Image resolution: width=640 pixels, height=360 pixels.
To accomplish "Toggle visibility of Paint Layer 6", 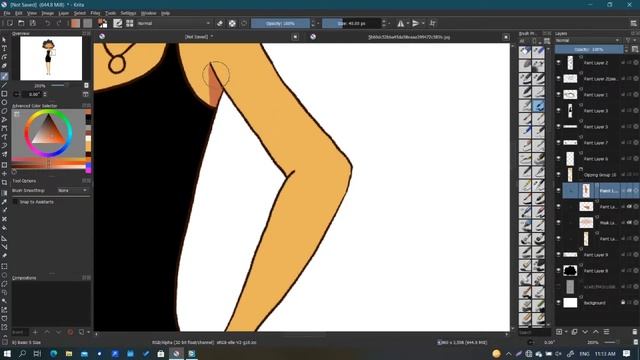I will (558, 159).
